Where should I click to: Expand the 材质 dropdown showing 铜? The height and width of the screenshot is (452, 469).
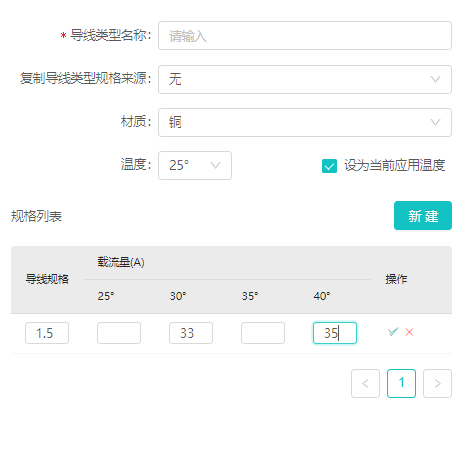click(x=305, y=122)
